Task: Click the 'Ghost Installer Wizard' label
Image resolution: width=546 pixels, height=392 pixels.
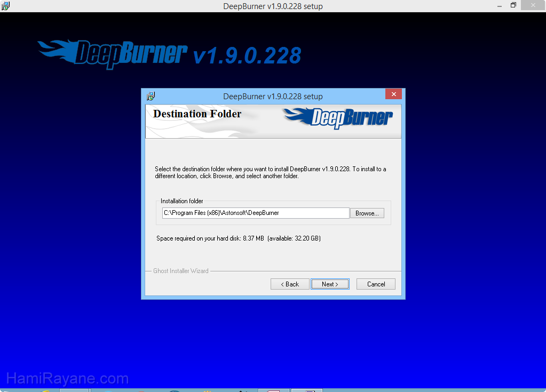Action: pos(181,270)
